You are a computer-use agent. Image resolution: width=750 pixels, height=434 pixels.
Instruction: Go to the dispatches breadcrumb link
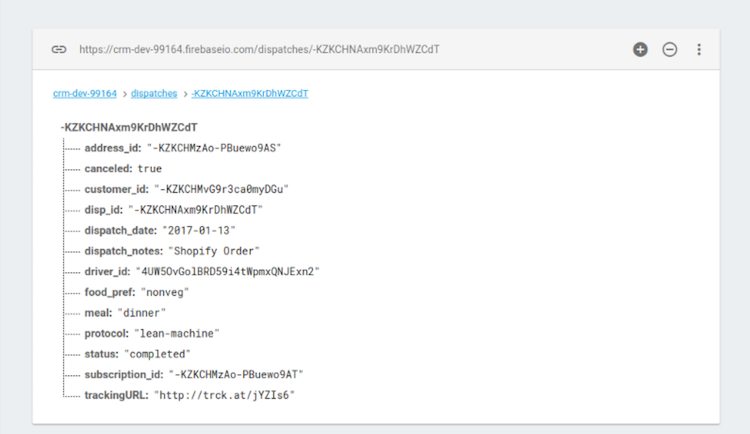pyautogui.click(x=154, y=93)
